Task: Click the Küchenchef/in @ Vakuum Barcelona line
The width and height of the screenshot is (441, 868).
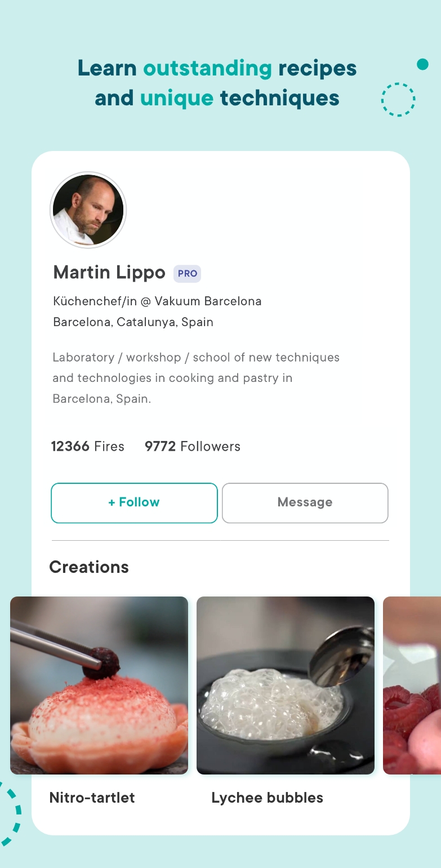Action: click(x=157, y=301)
